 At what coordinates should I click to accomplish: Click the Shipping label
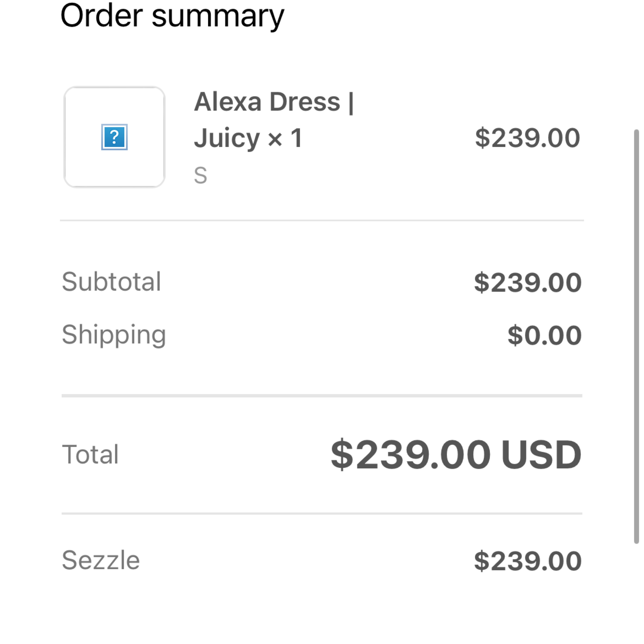tap(114, 335)
